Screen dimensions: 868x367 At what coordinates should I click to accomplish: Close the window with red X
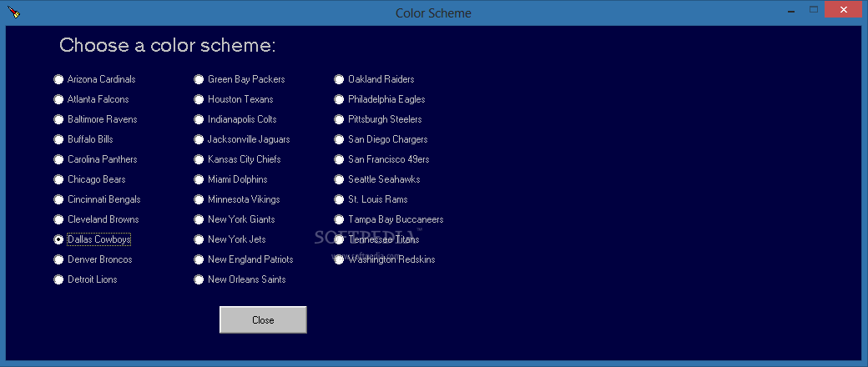(844, 9)
